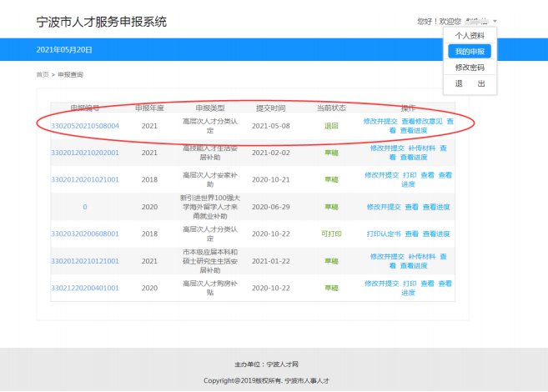This screenshot has height=392, width=548.
Task: Click the 可打印 status text
Action: (x=331, y=234)
